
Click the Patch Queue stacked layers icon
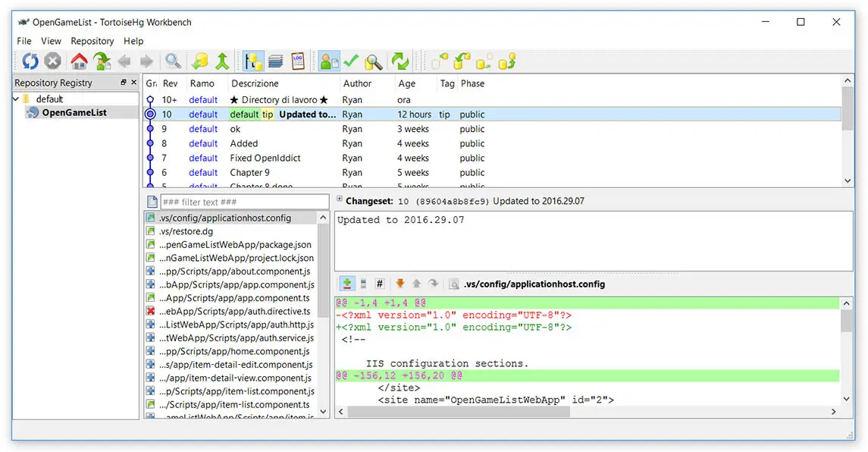click(275, 61)
